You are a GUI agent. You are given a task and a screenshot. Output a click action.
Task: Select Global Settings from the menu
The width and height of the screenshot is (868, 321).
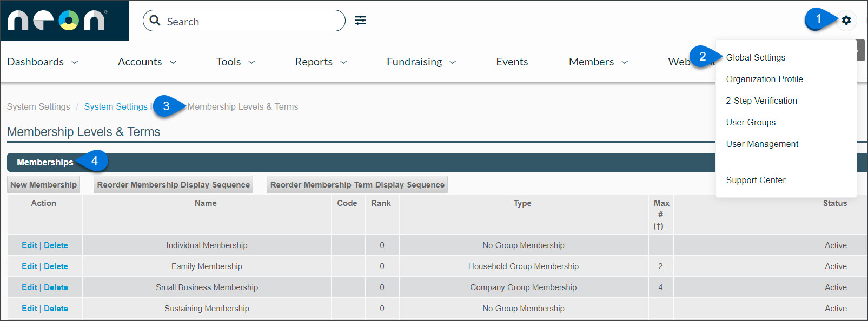pos(756,57)
